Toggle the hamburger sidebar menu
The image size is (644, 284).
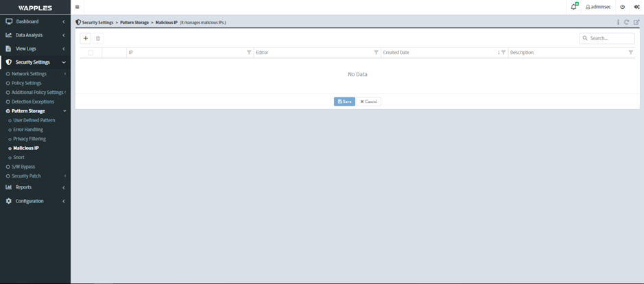point(77,7)
